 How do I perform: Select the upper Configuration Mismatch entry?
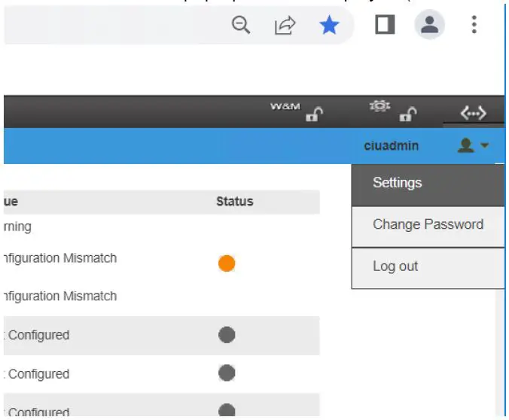pyautogui.click(x=60, y=258)
